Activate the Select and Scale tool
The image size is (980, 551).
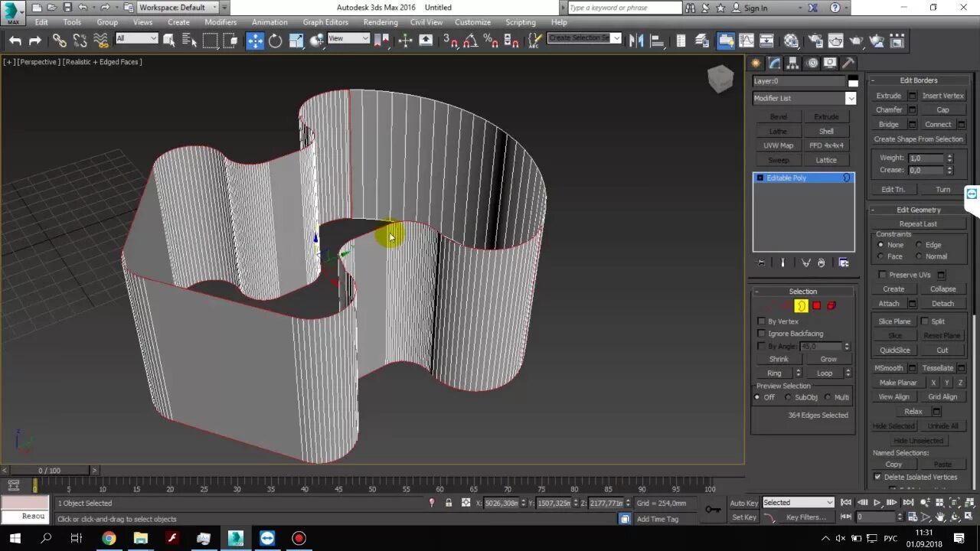tap(296, 41)
